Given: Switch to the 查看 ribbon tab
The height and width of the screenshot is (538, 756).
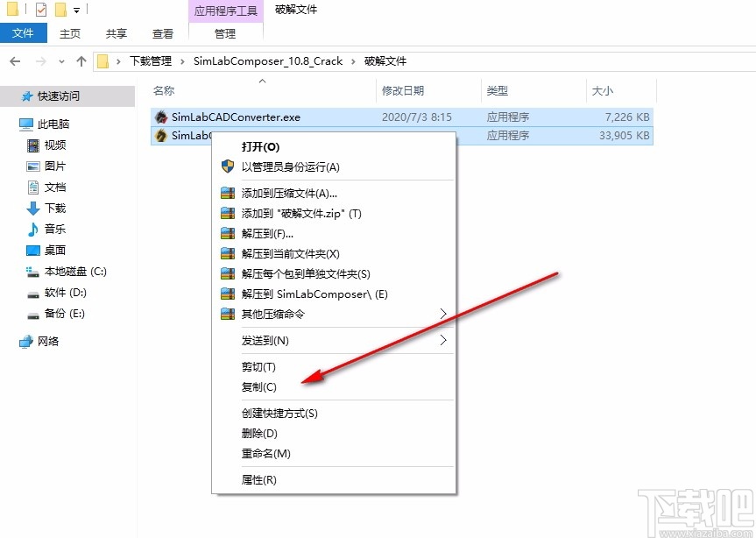Looking at the screenshot, I should click(x=162, y=32).
